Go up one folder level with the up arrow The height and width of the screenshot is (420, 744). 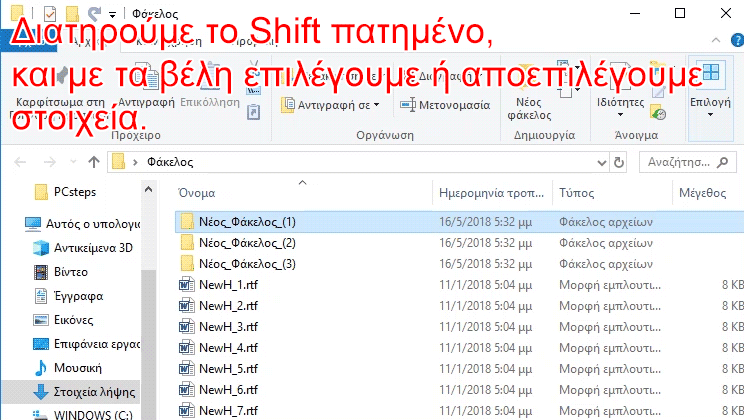coord(94,162)
